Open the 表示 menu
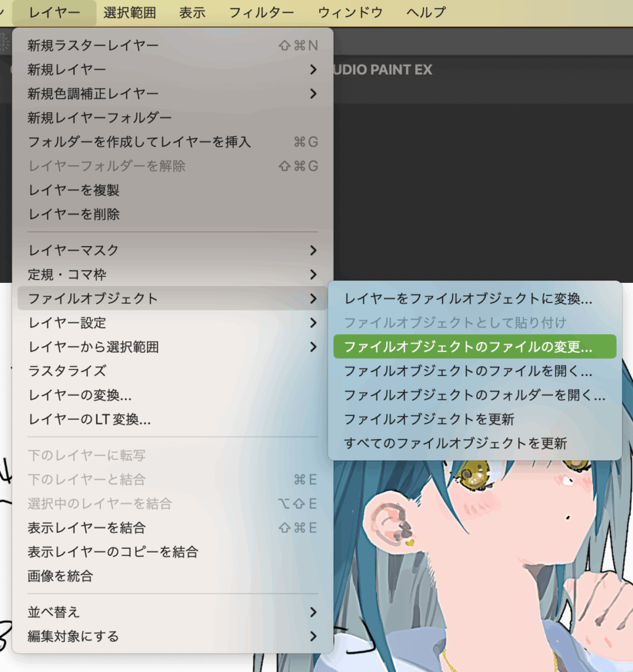The width and height of the screenshot is (633, 672). pos(192,13)
